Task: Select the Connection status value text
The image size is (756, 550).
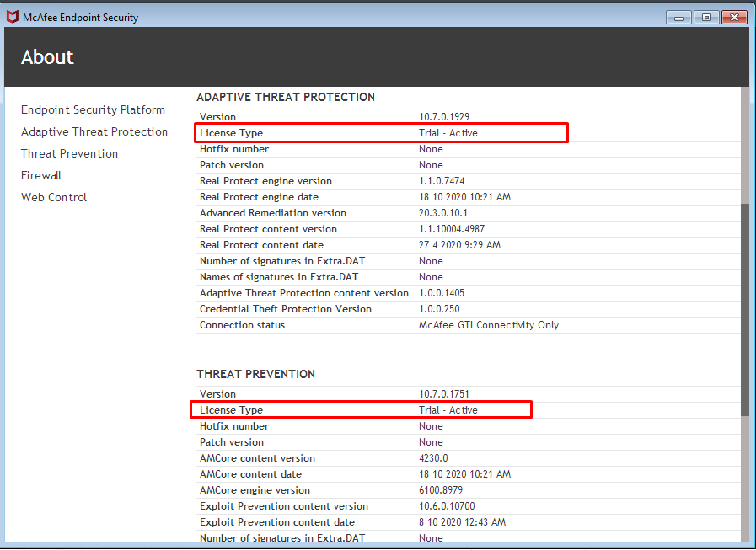Action: coord(489,325)
